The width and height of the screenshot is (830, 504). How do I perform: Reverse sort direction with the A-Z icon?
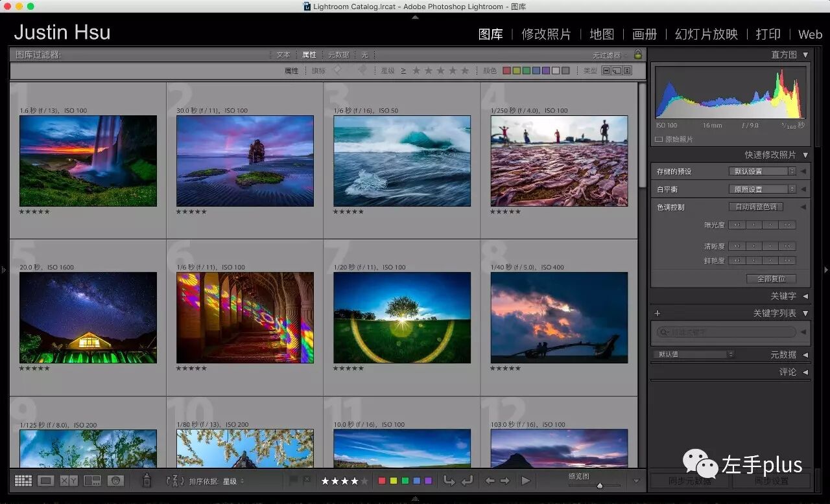tap(174, 481)
